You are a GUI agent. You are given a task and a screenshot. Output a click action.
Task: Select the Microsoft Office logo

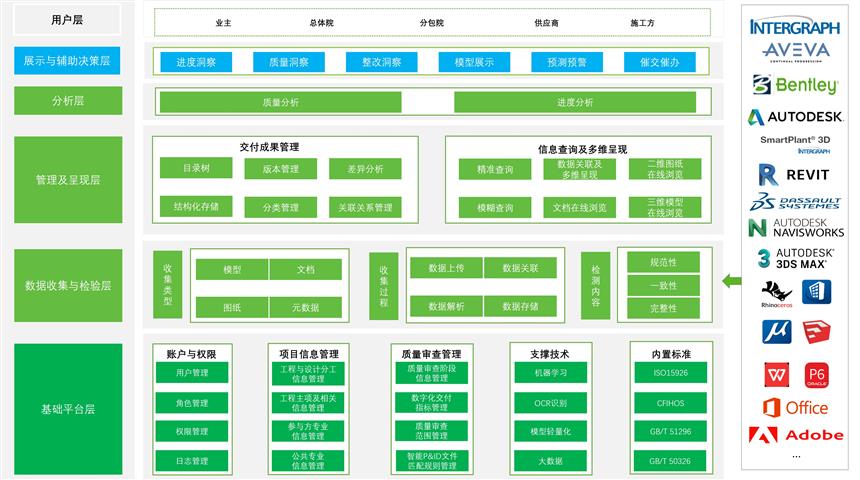pos(796,407)
